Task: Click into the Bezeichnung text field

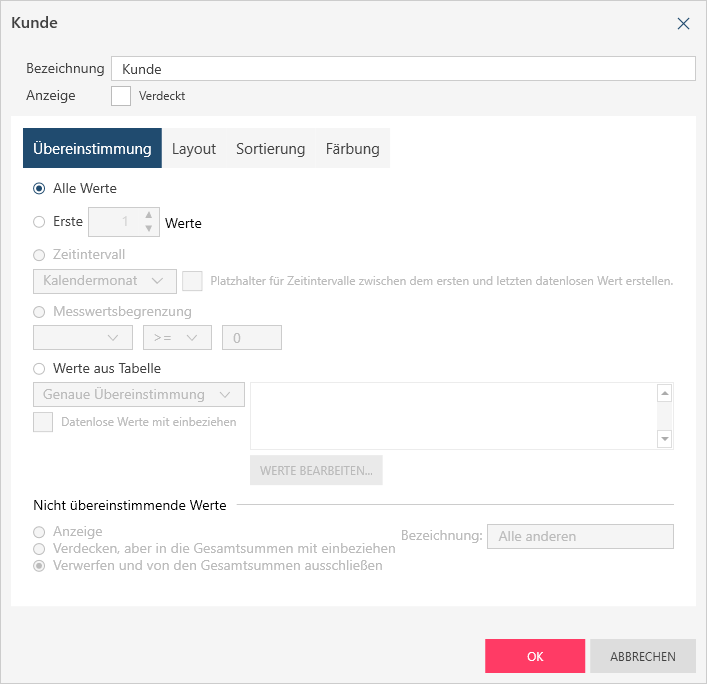Action: coord(403,68)
